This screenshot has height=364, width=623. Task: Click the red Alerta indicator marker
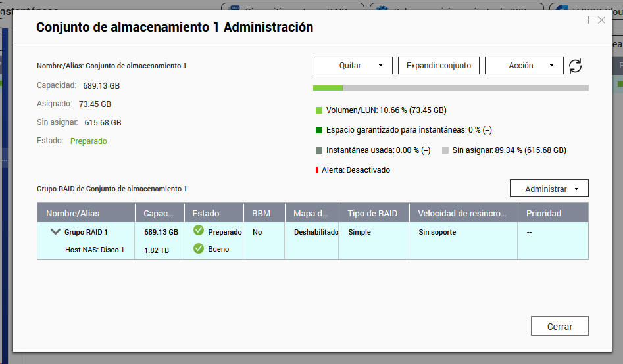(x=316, y=170)
